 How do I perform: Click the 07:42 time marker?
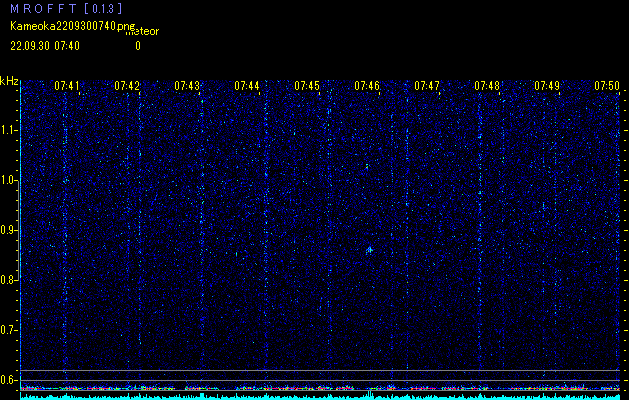(x=127, y=85)
